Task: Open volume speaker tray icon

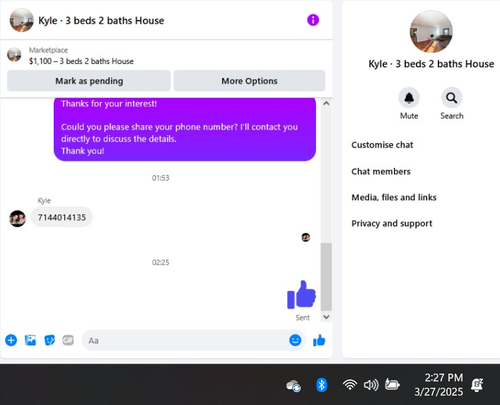Action: (371, 385)
